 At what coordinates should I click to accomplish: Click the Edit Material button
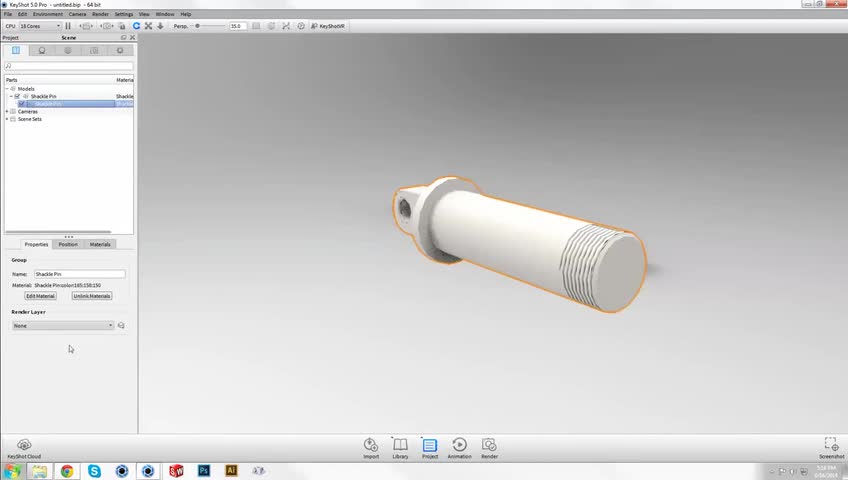(41, 296)
